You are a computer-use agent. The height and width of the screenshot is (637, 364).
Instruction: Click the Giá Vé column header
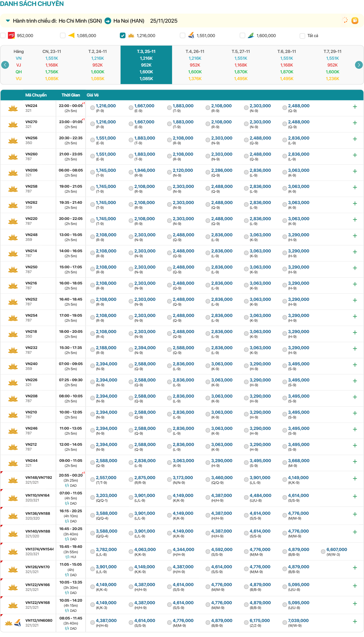[92, 95]
